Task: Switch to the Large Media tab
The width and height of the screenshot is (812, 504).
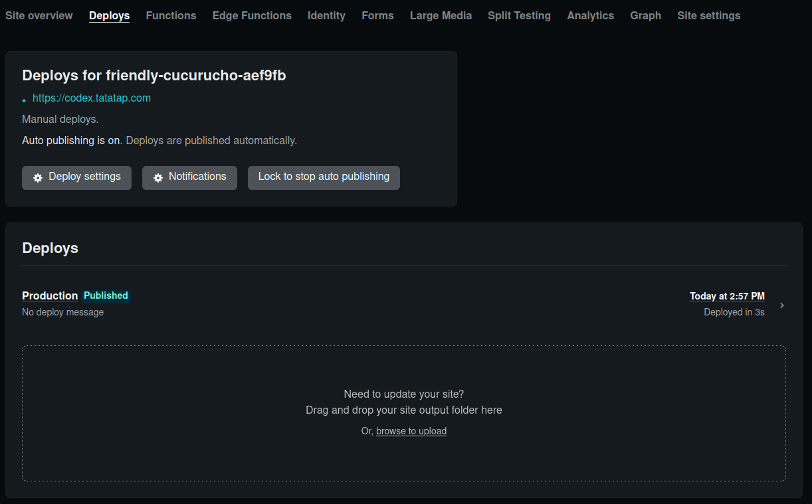Action: [441, 15]
